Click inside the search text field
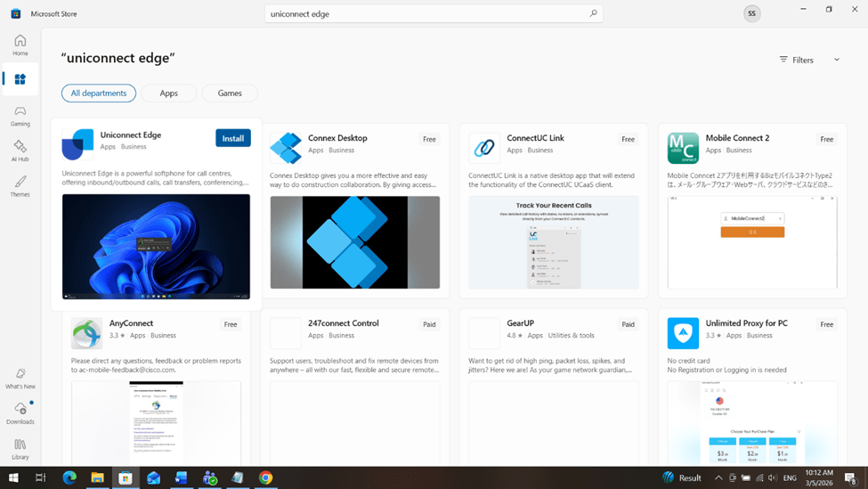868x489 pixels. [x=426, y=13]
